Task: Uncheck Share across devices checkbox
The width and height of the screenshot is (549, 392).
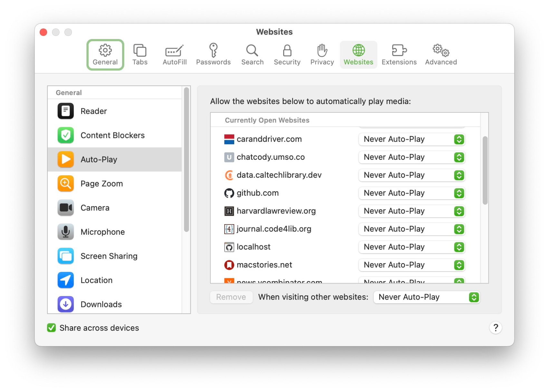Action: coord(52,328)
